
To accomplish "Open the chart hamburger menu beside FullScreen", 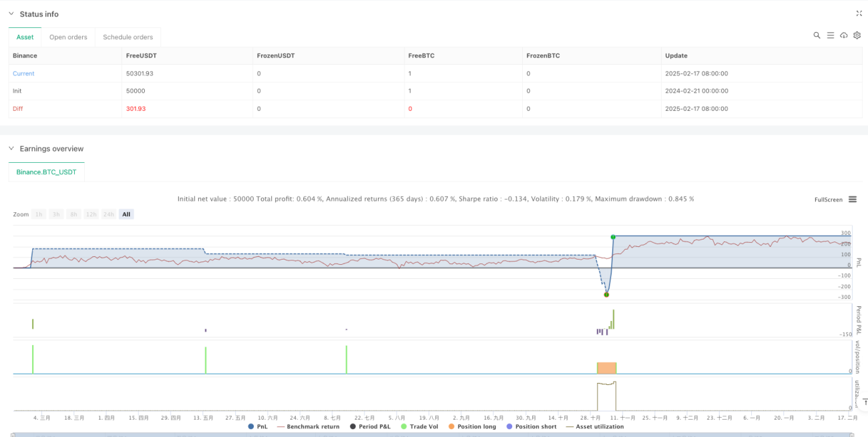I will 853,199.
